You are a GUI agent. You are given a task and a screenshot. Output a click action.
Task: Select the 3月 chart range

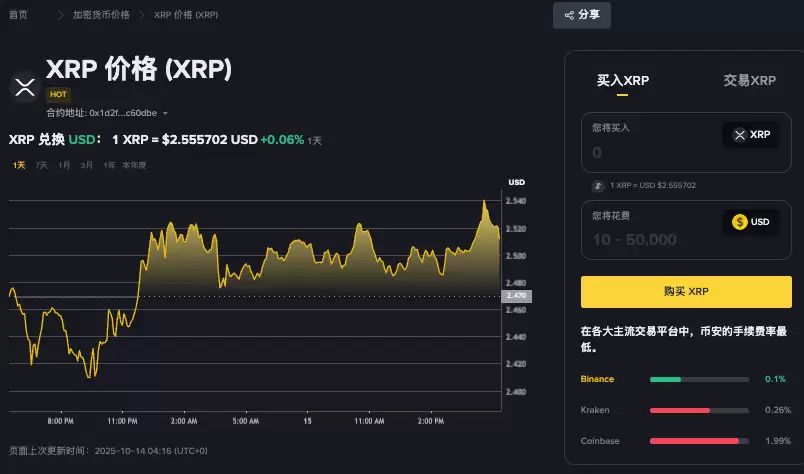[86, 165]
